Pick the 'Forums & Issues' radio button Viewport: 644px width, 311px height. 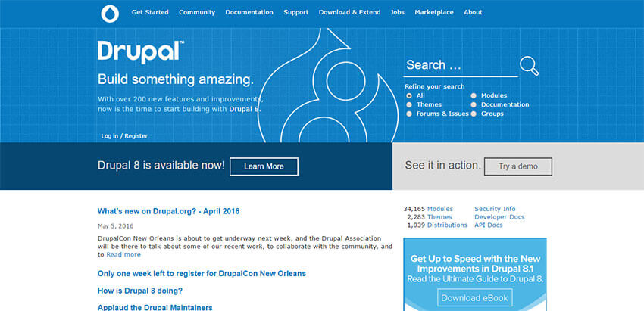(410, 114)
